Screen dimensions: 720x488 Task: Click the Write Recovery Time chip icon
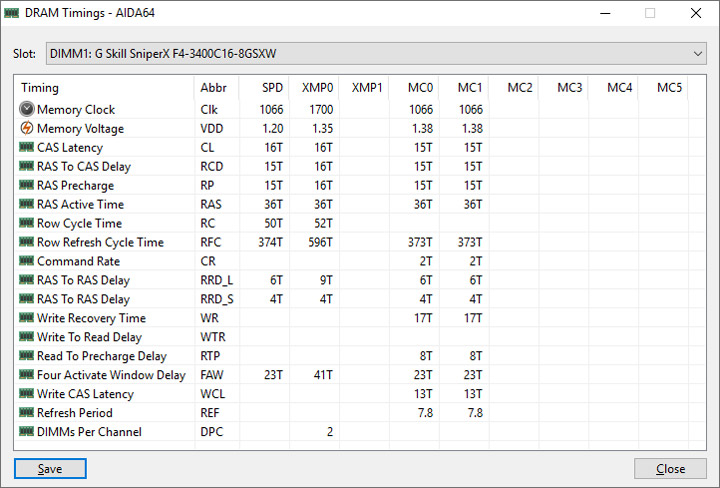click(27, 318)
